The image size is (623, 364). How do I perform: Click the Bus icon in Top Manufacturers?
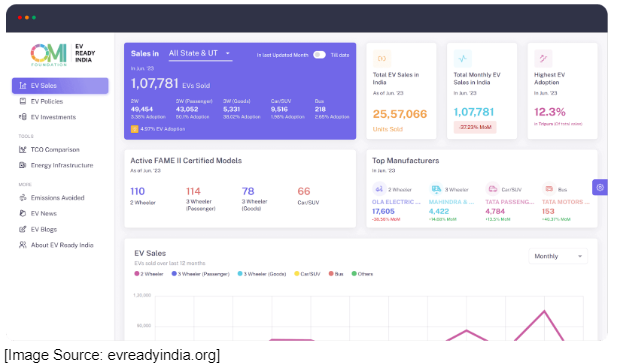(549, 189)
